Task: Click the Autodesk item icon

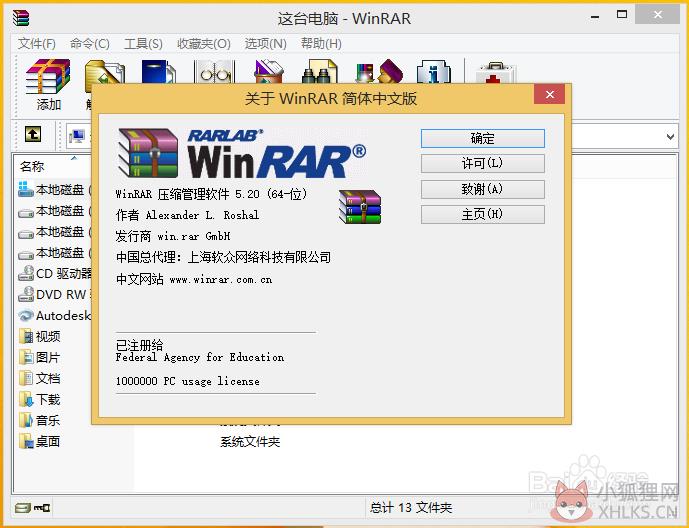Action: pyautogui.click(x=26, y=315)
